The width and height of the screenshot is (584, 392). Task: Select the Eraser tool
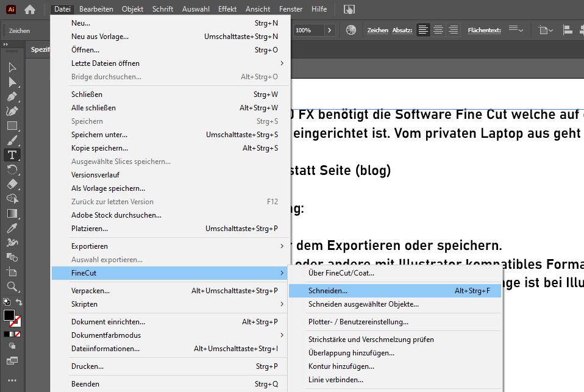[12, 184]
